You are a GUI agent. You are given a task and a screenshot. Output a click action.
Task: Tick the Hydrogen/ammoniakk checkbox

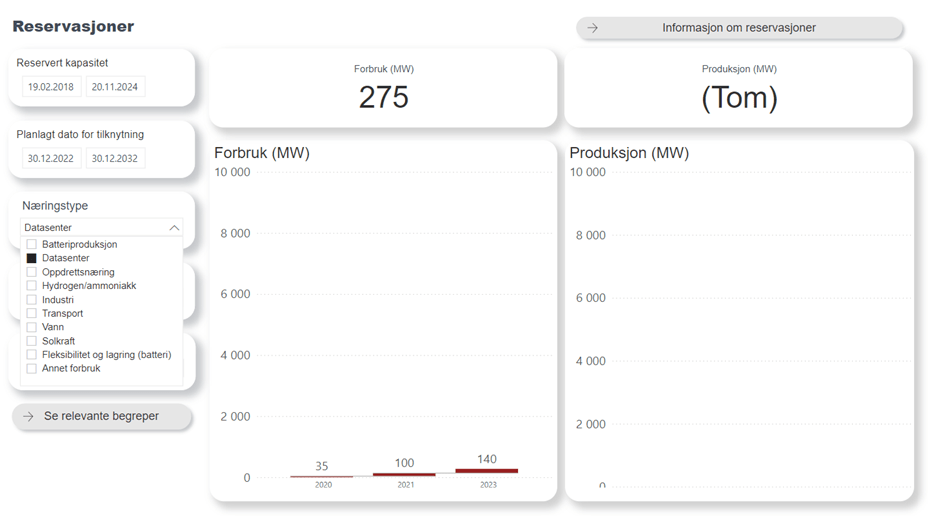pyautogui.click(x=32, y=286)
